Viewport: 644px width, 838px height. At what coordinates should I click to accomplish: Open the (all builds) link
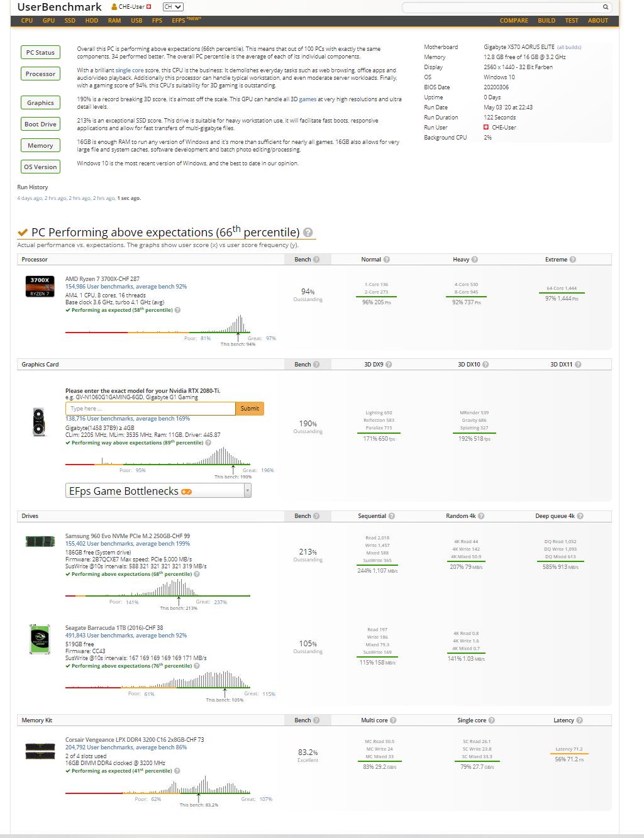(x=569, y=47)
